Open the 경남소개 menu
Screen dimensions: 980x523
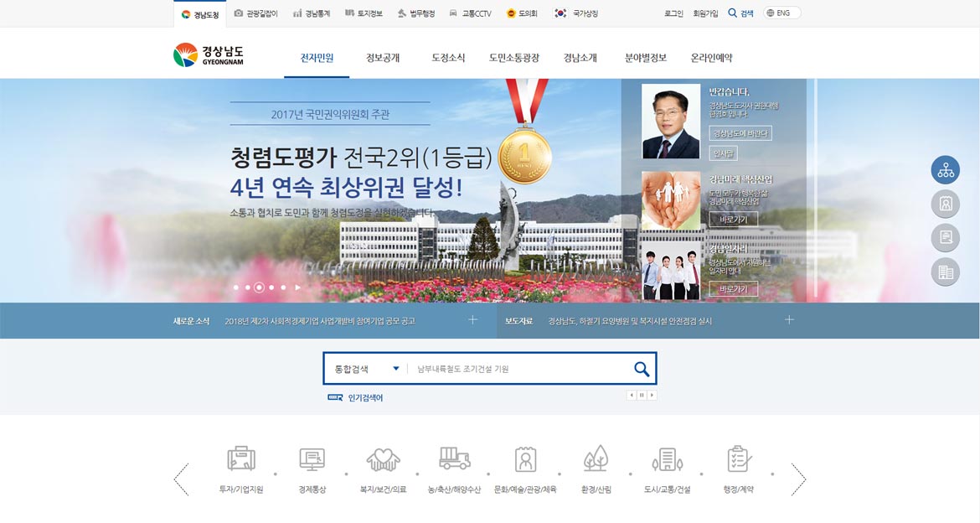pos(580,58)
